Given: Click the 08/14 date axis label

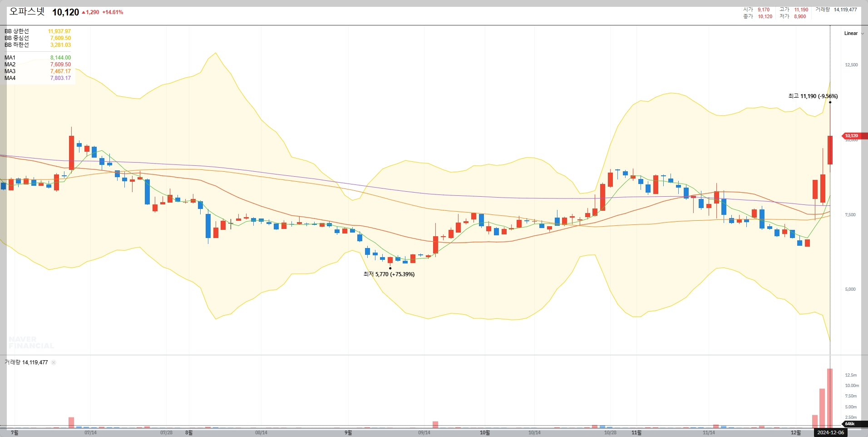Looking at the screenshot, I should [x=261, y=432].
